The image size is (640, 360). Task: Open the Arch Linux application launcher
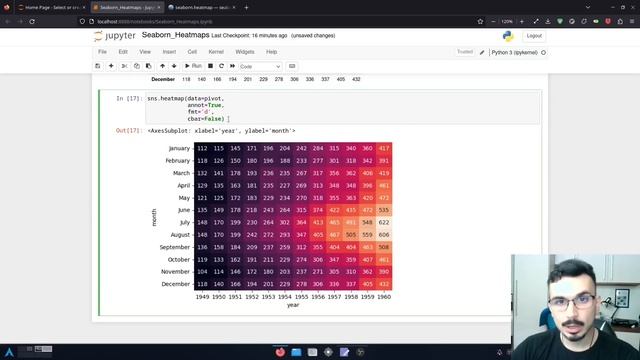[x=9, y=352]
